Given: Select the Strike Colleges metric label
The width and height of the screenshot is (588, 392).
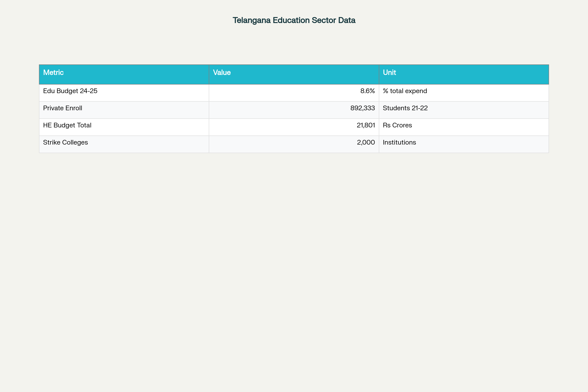Looking at the screenshot, I should (65, 142).
